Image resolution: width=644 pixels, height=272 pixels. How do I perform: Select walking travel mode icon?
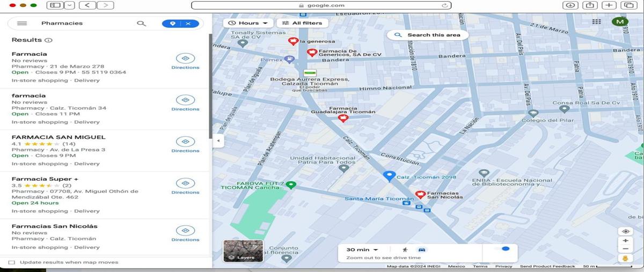405,250
